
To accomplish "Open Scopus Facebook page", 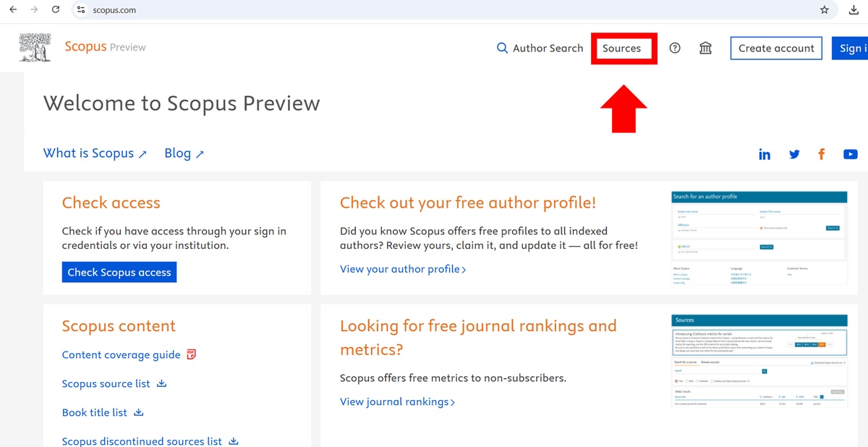I will (x=821, y=153).
